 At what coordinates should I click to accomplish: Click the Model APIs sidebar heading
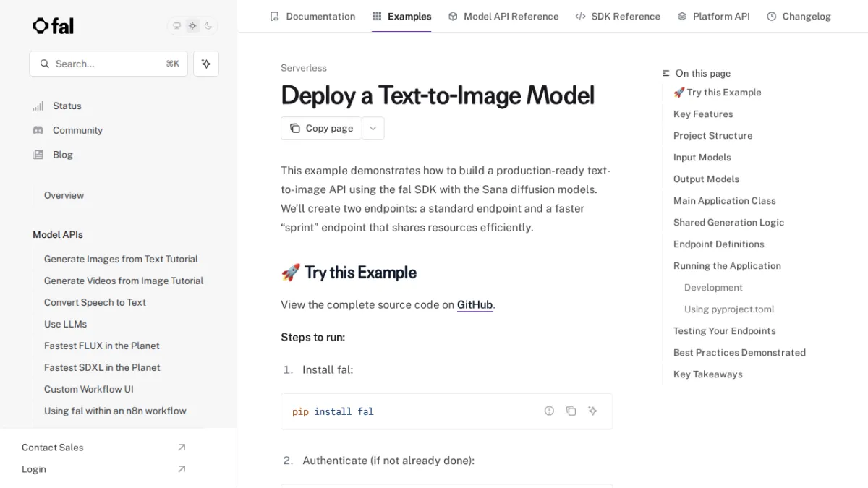tap(58, 234)
